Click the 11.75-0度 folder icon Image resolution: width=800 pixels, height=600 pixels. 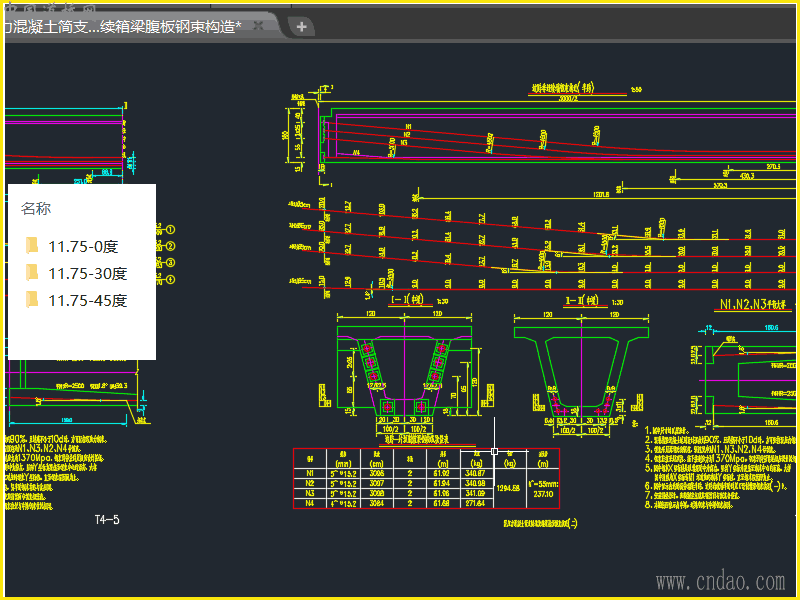click(32, 246)
